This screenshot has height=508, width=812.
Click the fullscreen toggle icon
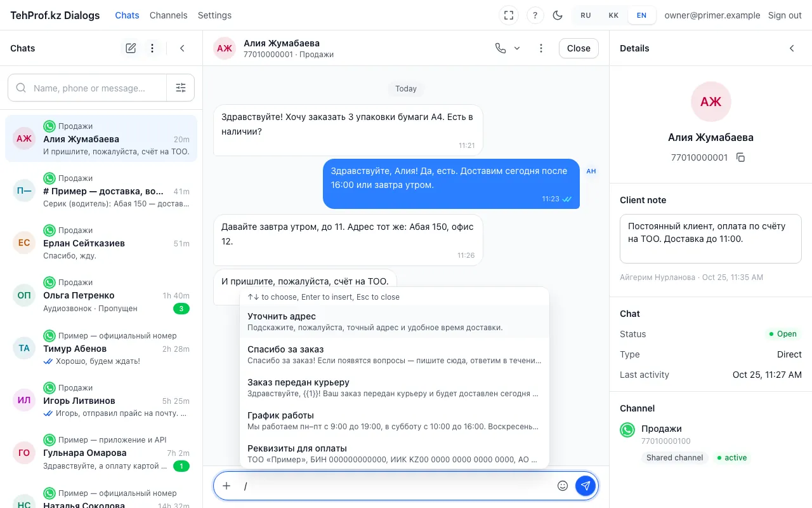tap(509, 15)
